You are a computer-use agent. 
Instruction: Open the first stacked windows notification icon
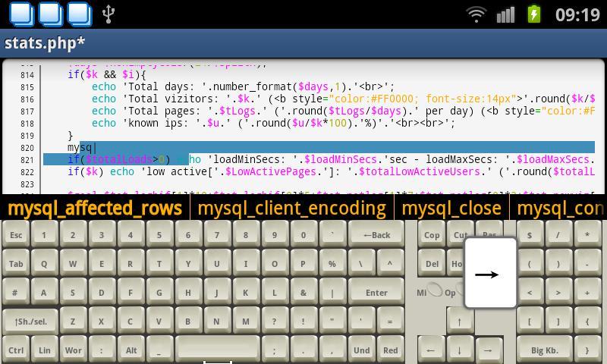pyautogui.click(x=20, y=14)
